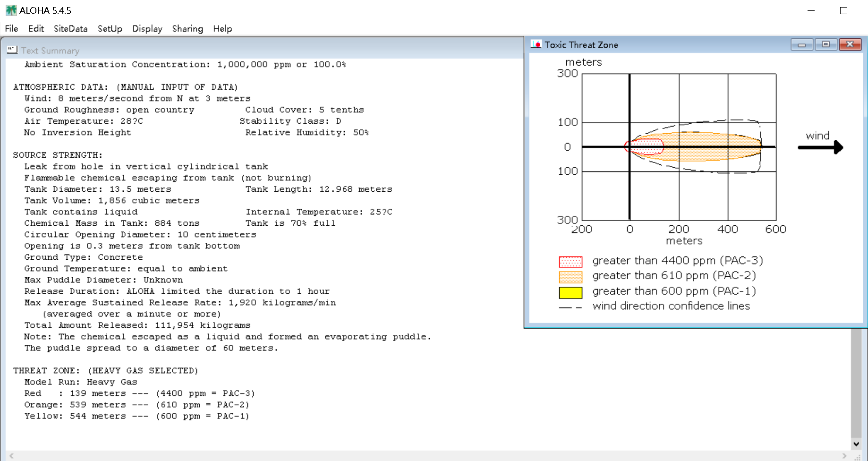Click 'Internal Temperature' text

click(x=319, y=212)
